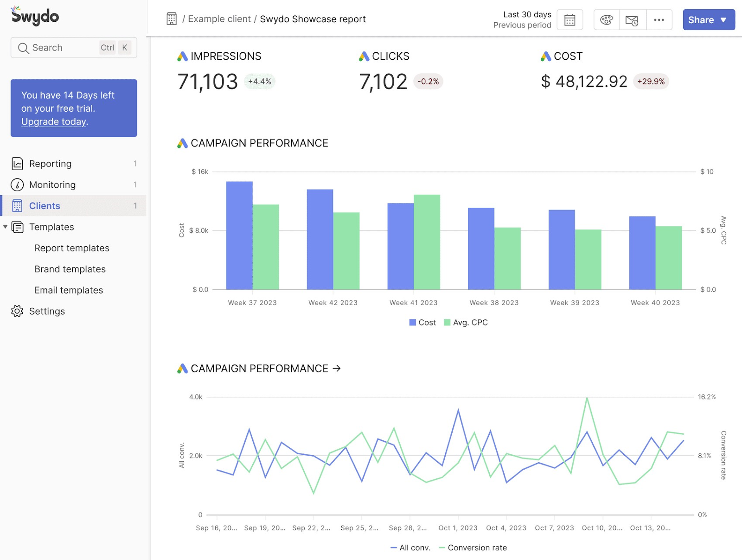Toggle the Cost series in the legend
This screenshot has width=742, height=560.
click(422, 322)
